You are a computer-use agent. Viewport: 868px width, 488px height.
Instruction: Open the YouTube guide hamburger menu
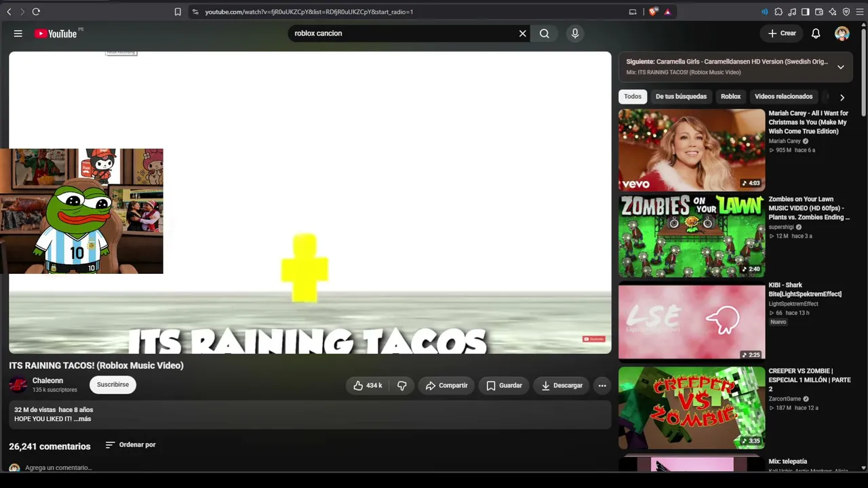click(18, 33)
